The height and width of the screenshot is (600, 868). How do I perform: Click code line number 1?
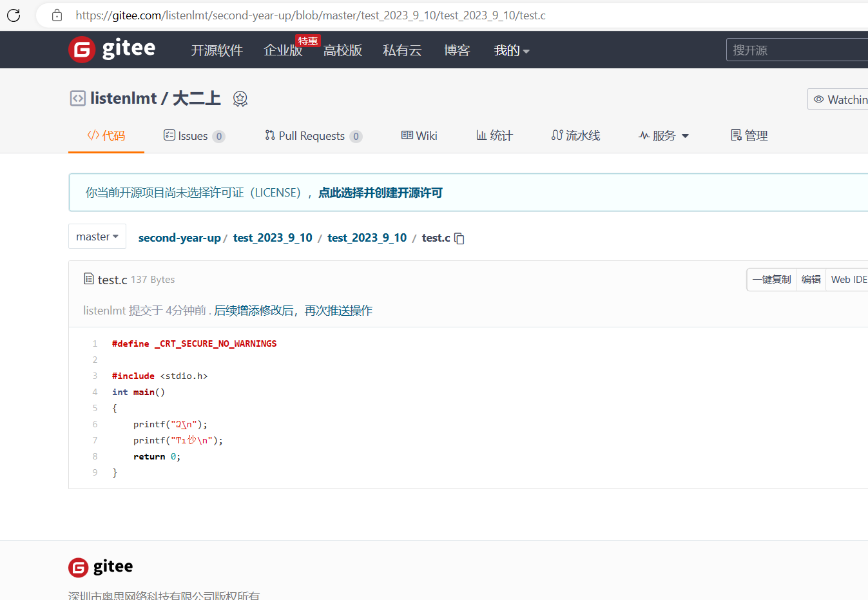(95, 344)
